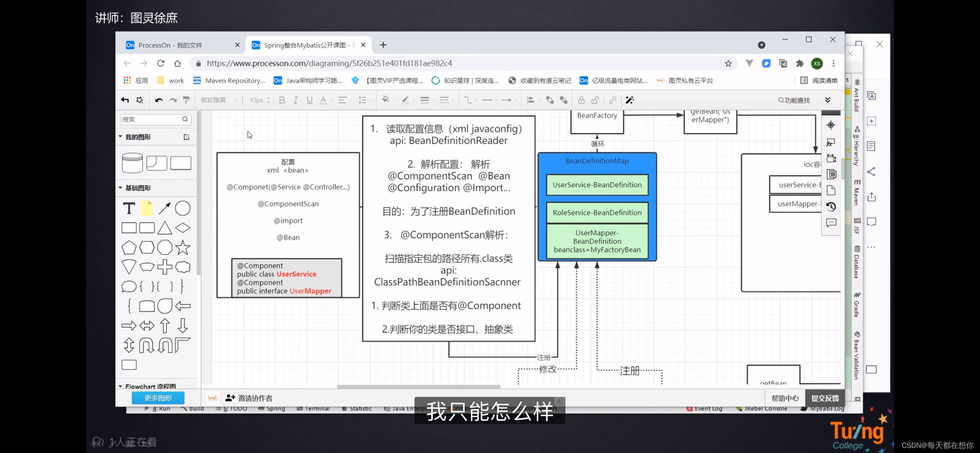The width and height of the screenshot is (980, 453).
Task: Click the lock shape icon
Action: coord(581,100)
